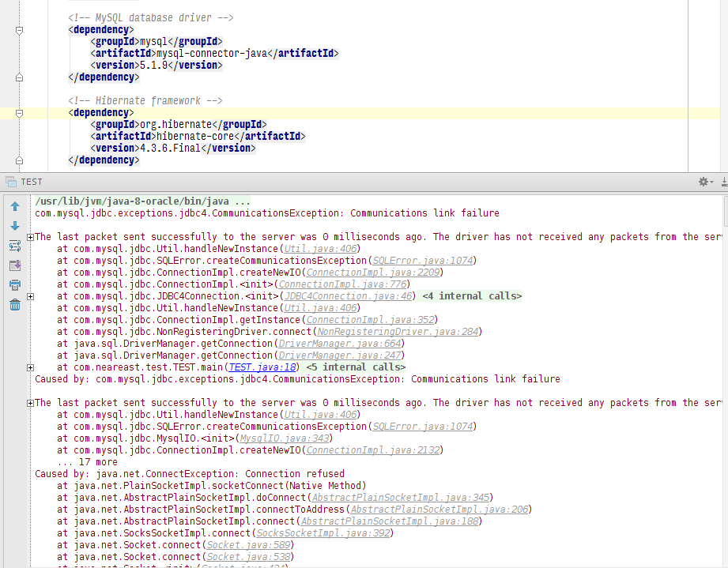Screen dimensions: 728x568
Task: Click the print console output icon
Action: click(15, 285)
